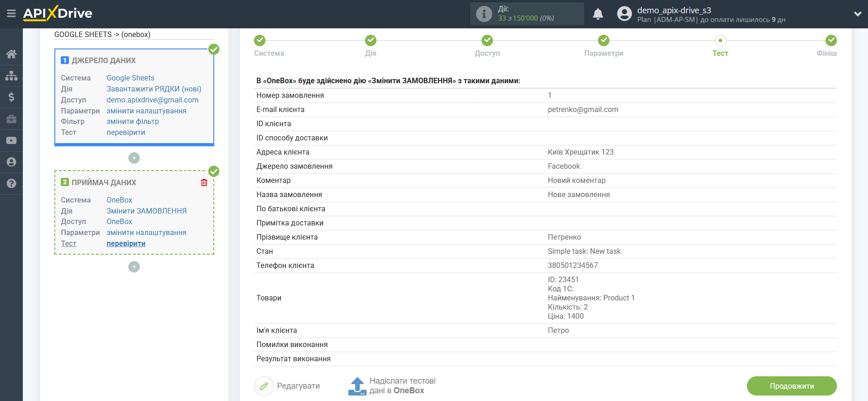Click the Продовжити button
Screen dimensions: 868x401
click(792, 386)
